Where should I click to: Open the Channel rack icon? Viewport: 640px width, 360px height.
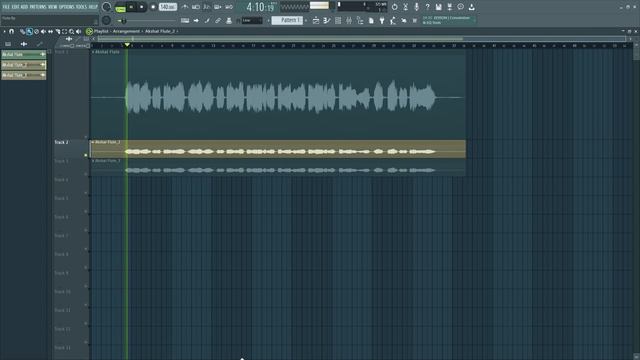[x=338, y=20]
